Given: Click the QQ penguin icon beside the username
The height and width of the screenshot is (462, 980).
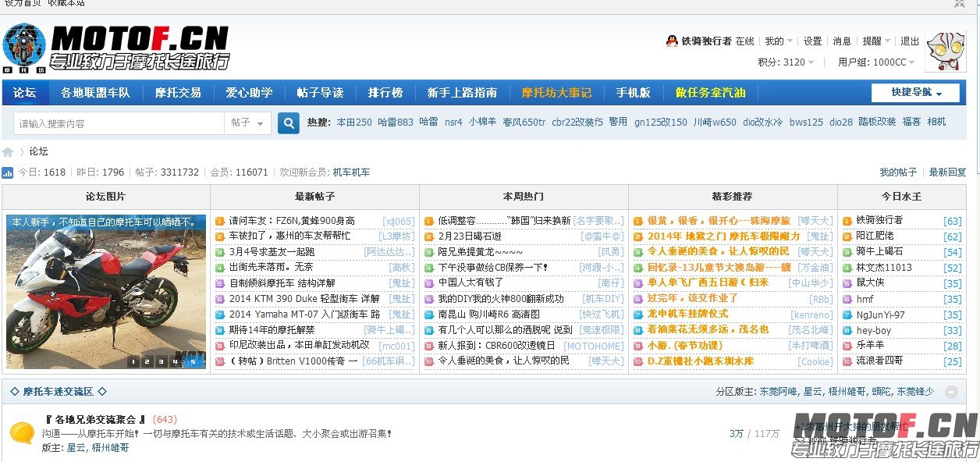Looking at the screenshot, I should [x=672, y=41].
